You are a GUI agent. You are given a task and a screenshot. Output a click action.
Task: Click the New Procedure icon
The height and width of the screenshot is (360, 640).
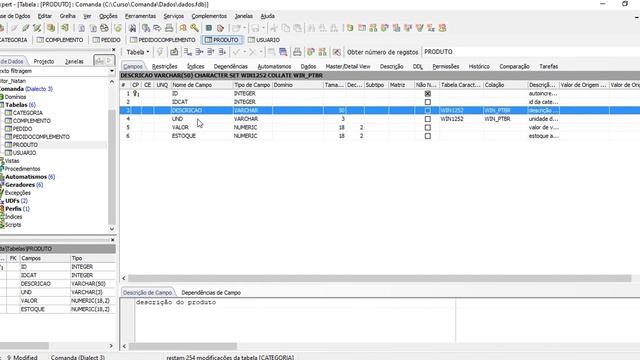coord(384,28)
